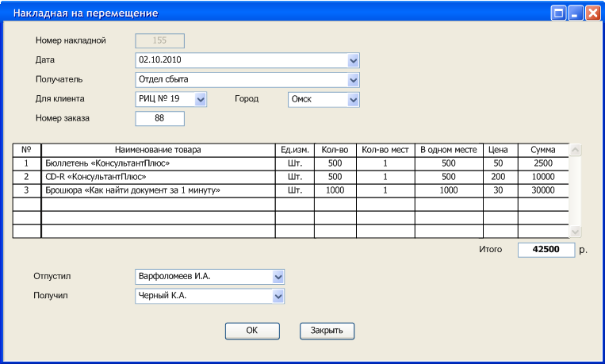This screenshot has height=364, width=605.
Task: Expand the Получатель combo box
Action: 354,79
